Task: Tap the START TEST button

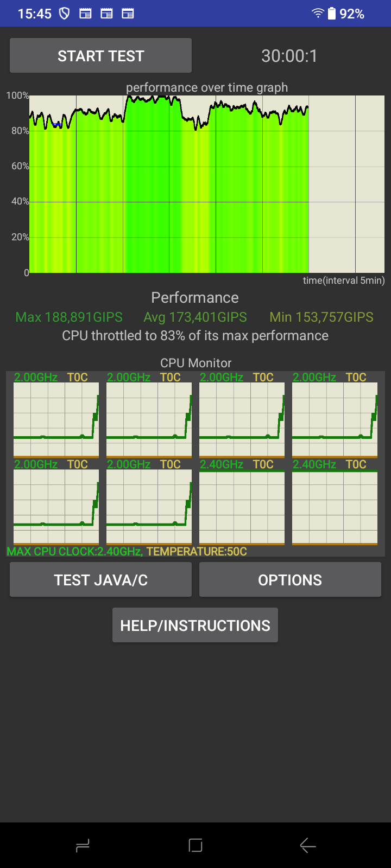Action: 100,55
